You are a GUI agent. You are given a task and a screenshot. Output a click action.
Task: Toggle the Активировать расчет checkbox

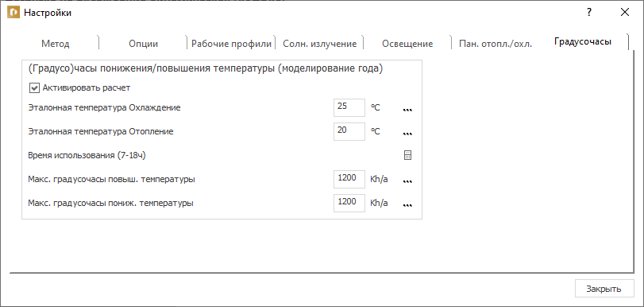coord(34,87)
